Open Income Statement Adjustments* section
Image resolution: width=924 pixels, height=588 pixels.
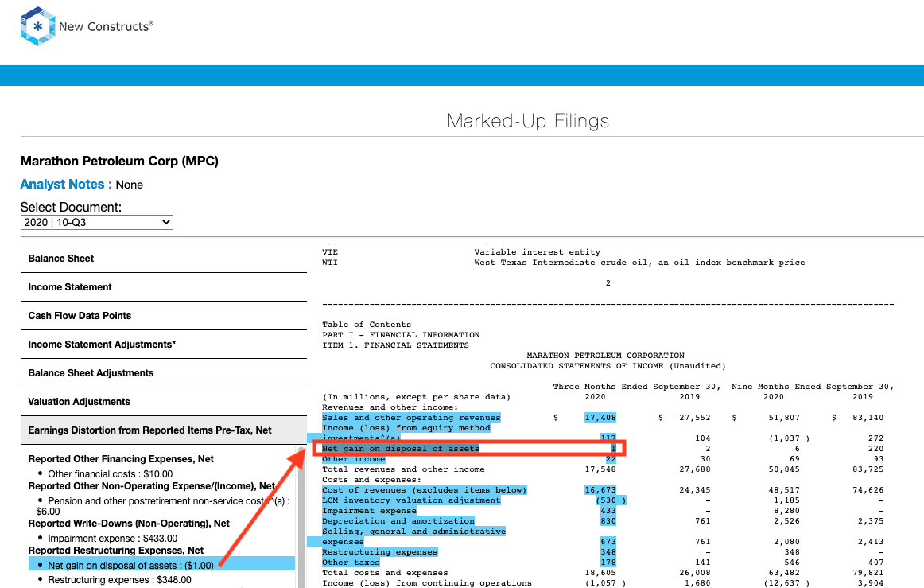[x=164, y=345]
